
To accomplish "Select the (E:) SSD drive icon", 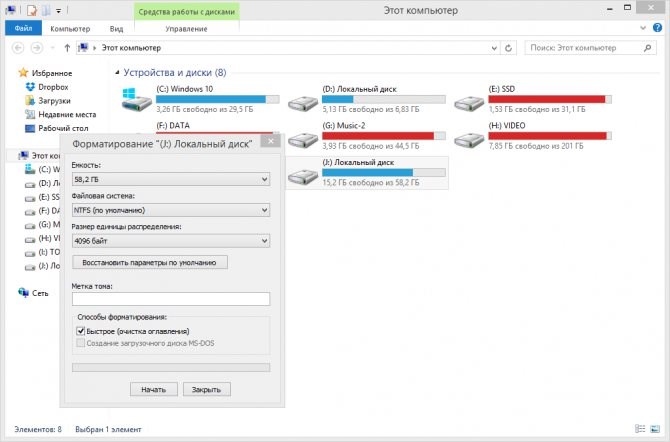I will click(x=469, y=103).
